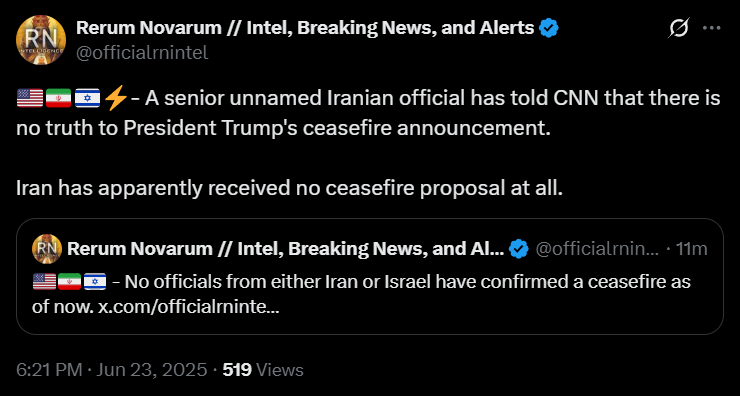The height and width of the screenshot is (396, 740).
Task: Click the US flag emoji in main post
Action: point(30,98)
